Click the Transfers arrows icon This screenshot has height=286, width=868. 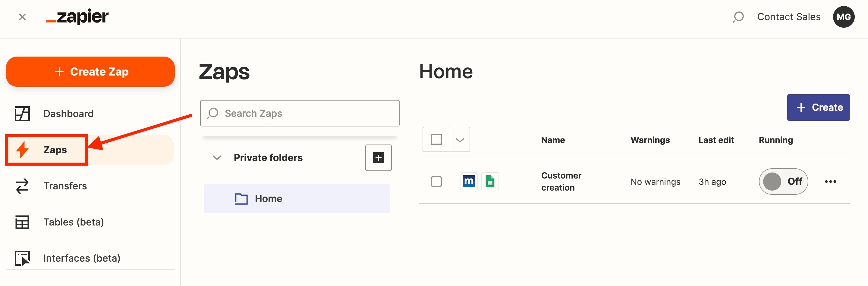pos(22,186)
